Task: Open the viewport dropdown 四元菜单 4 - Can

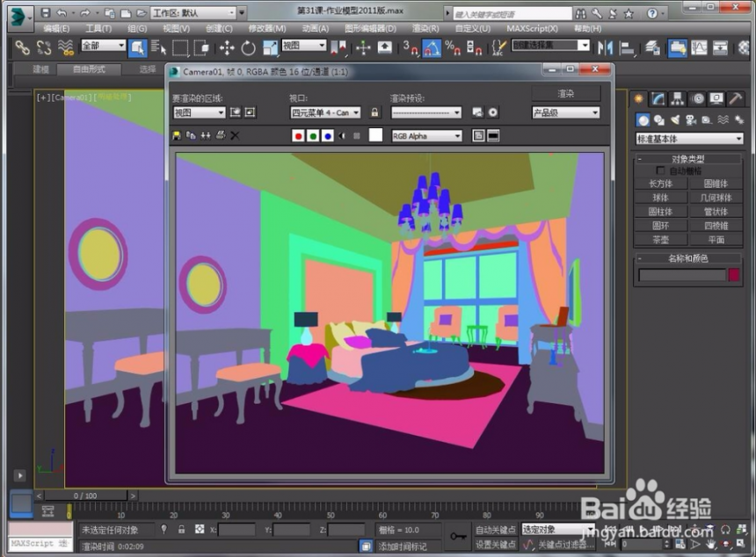Action: pos(325,112)
